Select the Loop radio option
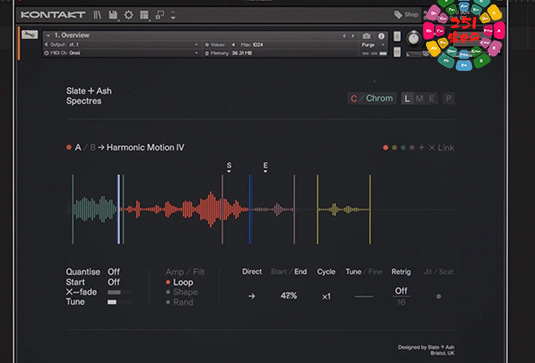Viewport: 535px width, 363px height. (x=180, y=282)
